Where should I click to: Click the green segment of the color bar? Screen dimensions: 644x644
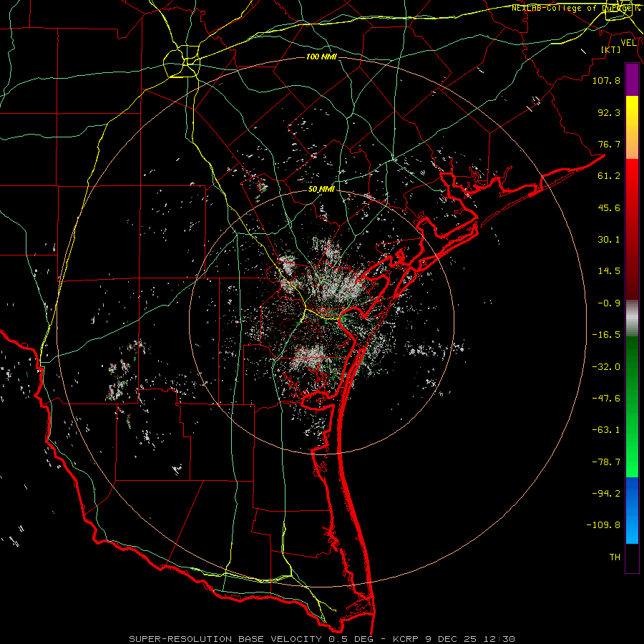pos(632,406)
